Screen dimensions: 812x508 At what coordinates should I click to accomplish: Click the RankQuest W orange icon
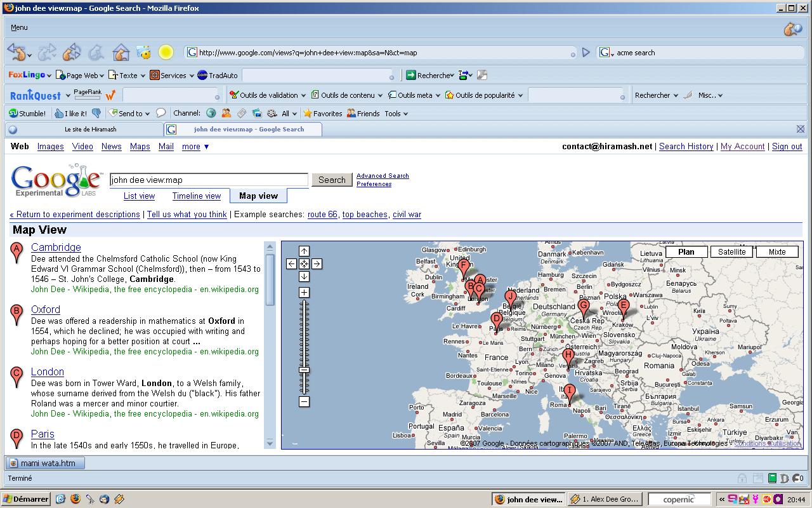[110, 95]
